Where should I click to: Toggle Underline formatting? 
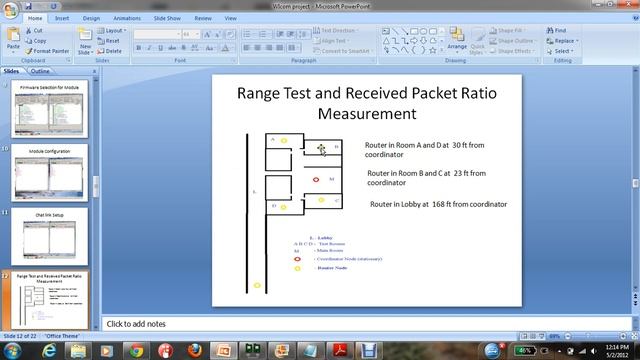tap(160, 48)
